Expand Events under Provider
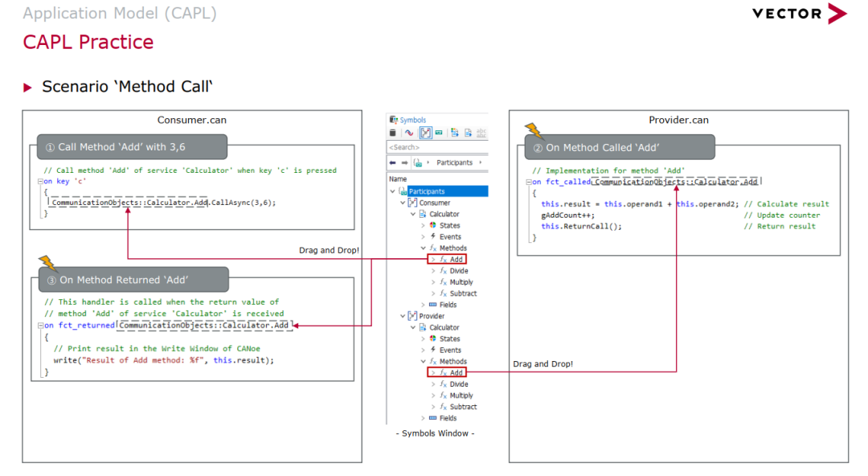Image resolution: width=868 pixels, height=476 pixels. pos(423,351)
